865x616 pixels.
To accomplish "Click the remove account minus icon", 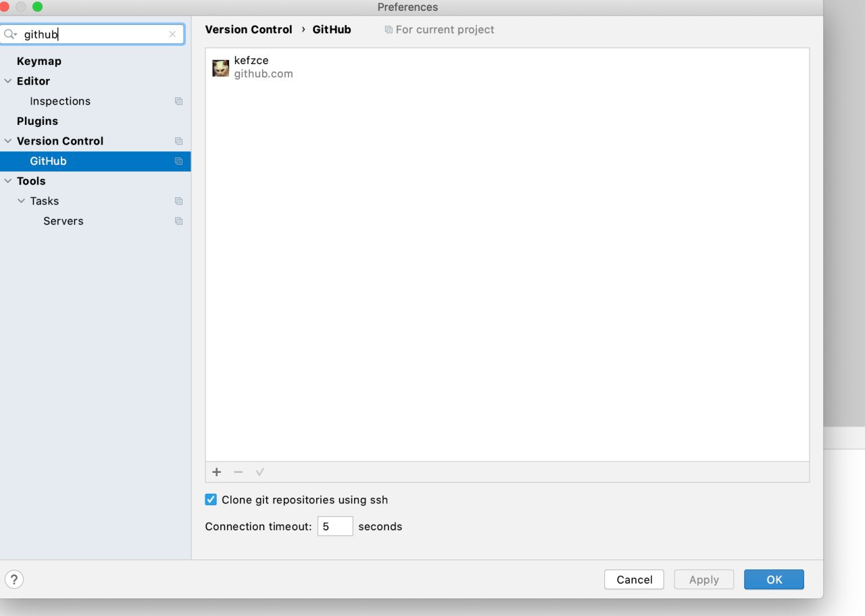I will pyautogui.click(x=238, y=472).
